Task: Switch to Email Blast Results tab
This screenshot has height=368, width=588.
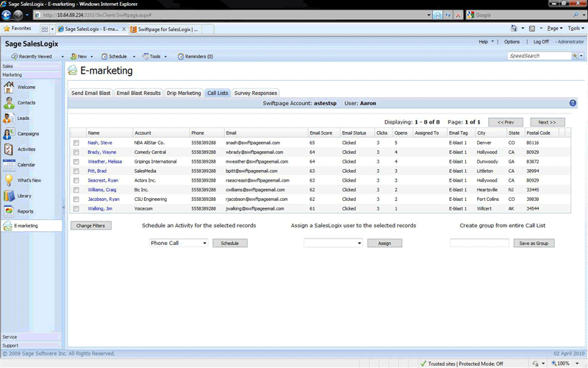Action: pyautogui.click(x=138, y=93)
